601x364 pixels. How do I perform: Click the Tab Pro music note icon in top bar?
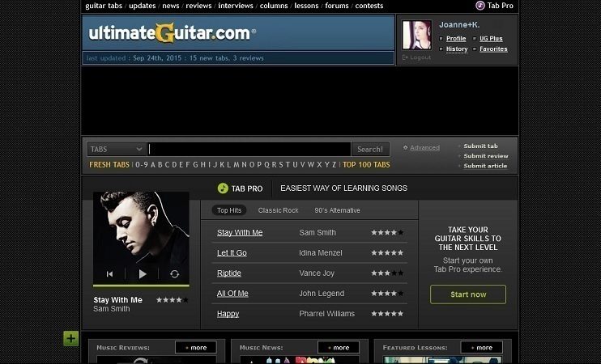(x=480, y=6)
